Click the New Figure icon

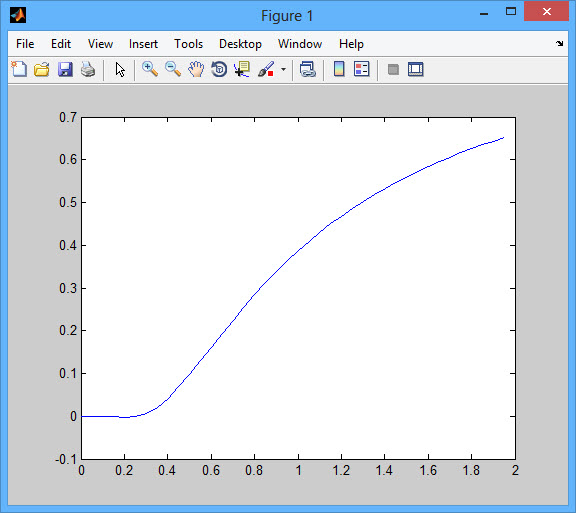(19, 69)
